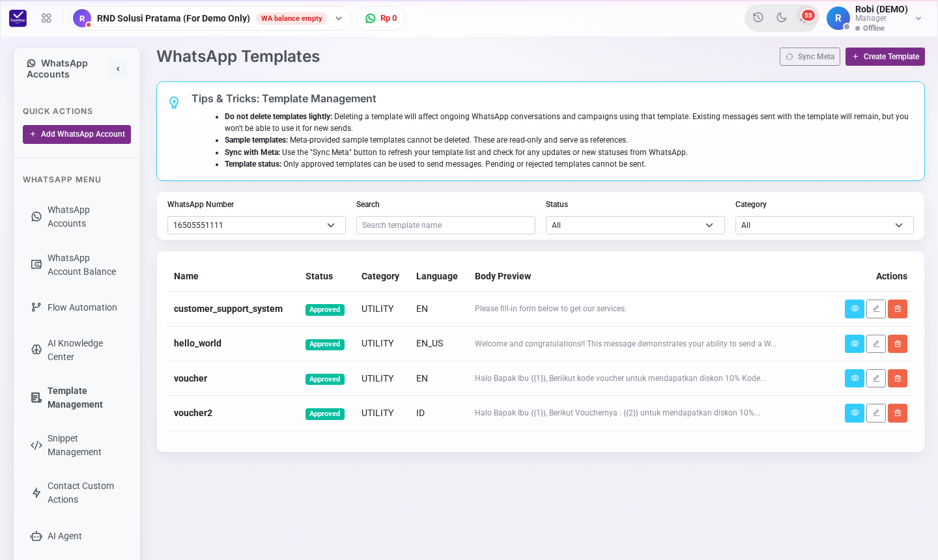
Task: Click the SuperApp logo icon
Action: (x=18, y=18)
